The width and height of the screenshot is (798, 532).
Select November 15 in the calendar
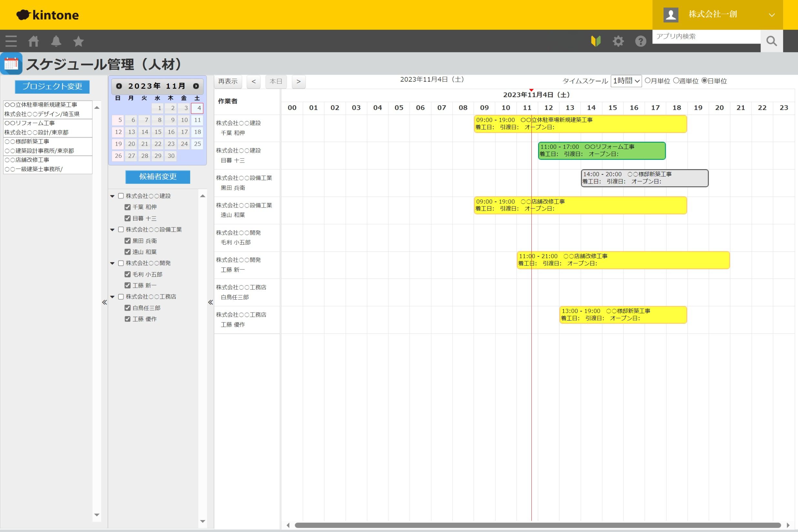(x=158, y=132)
